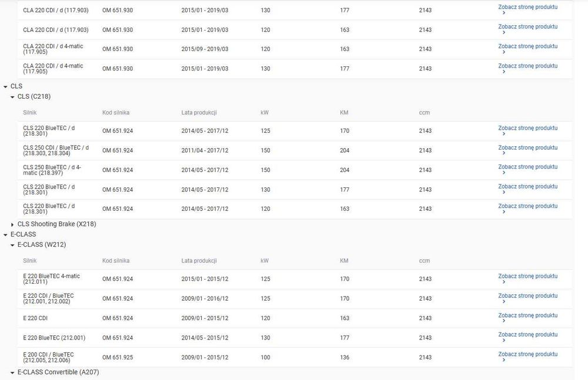
Task: Click kW header in CLS (C218) table
Action: (265, 112)
